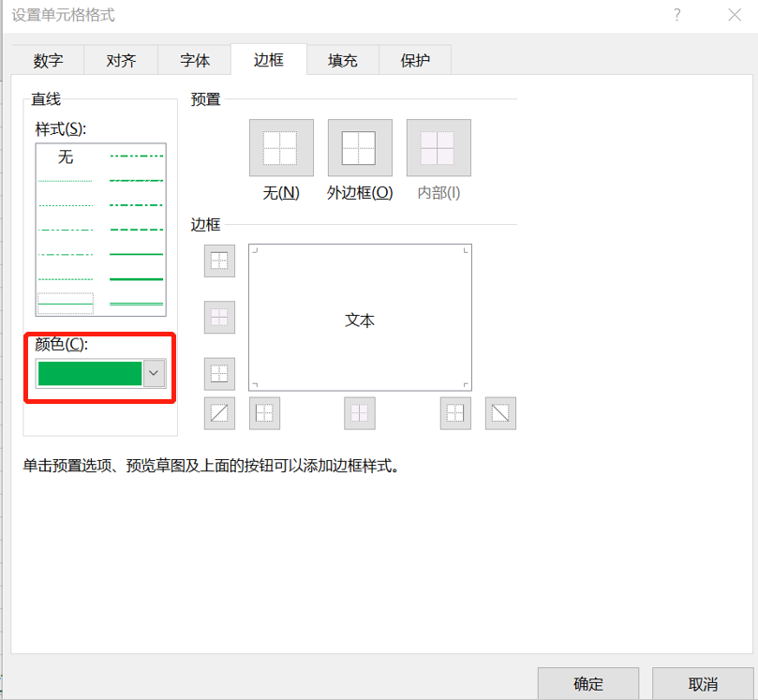
Task: Switch to the 对齐 tab
Action: (x=121, y=60)
